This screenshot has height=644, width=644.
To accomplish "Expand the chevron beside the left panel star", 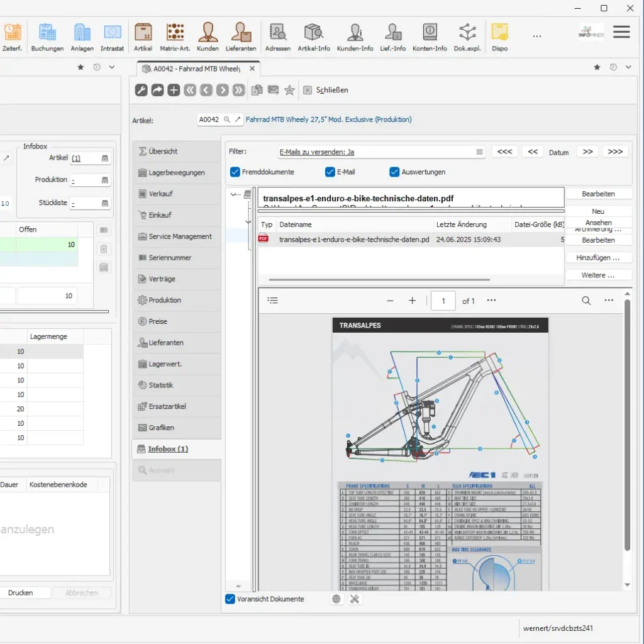I will click(112, 67).
